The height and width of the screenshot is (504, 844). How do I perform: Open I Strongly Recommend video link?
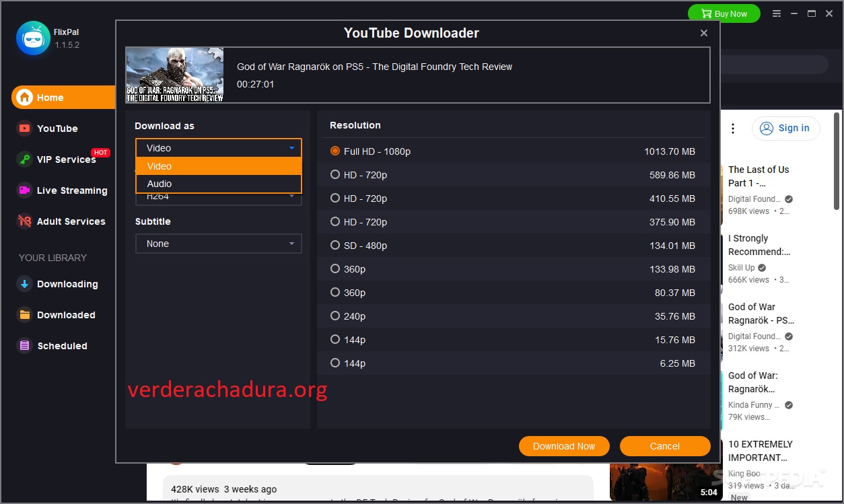[759, 245]
